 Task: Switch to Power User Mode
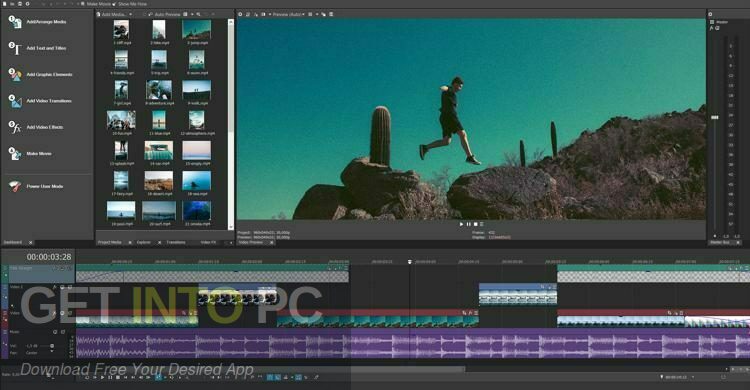36,186
